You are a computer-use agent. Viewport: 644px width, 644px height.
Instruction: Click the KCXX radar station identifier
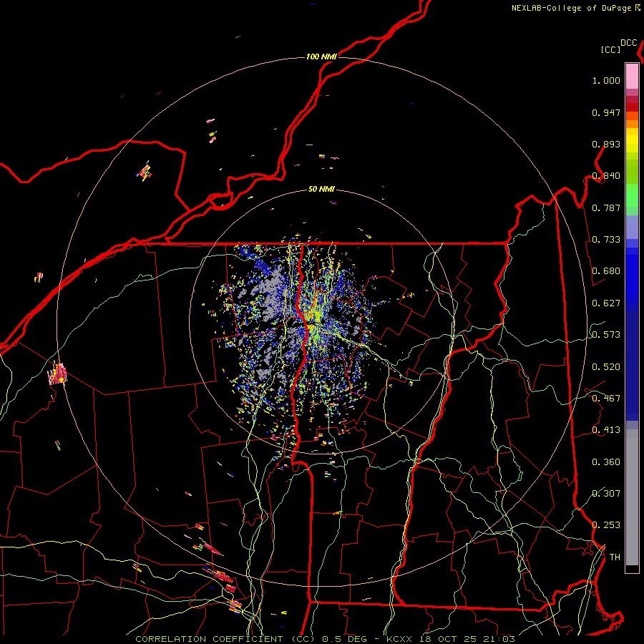point(399,639)
